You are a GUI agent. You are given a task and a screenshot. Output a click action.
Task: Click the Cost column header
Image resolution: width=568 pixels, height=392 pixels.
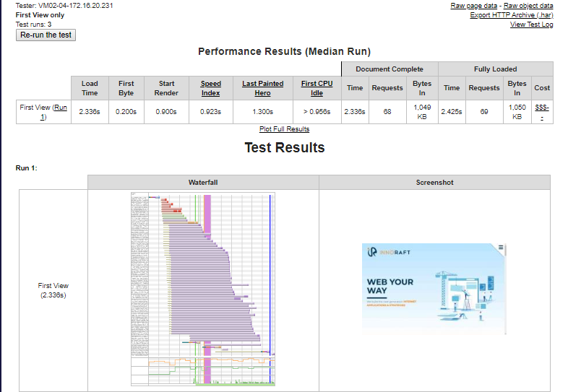click(542, 88)
